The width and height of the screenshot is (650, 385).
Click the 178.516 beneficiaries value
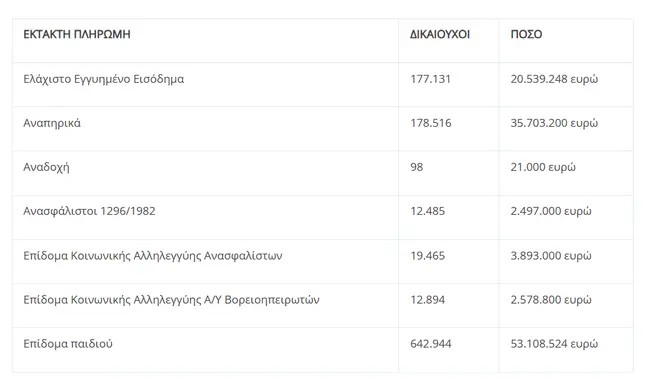click(431, 123)
